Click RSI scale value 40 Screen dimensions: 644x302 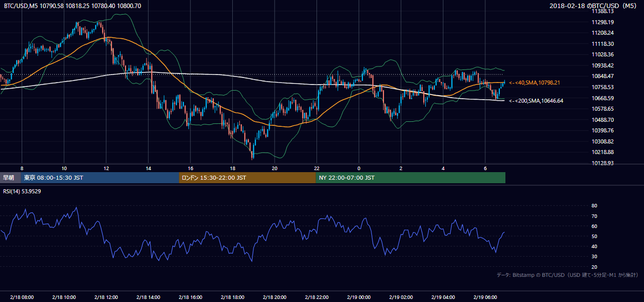[x=594, y=246]
